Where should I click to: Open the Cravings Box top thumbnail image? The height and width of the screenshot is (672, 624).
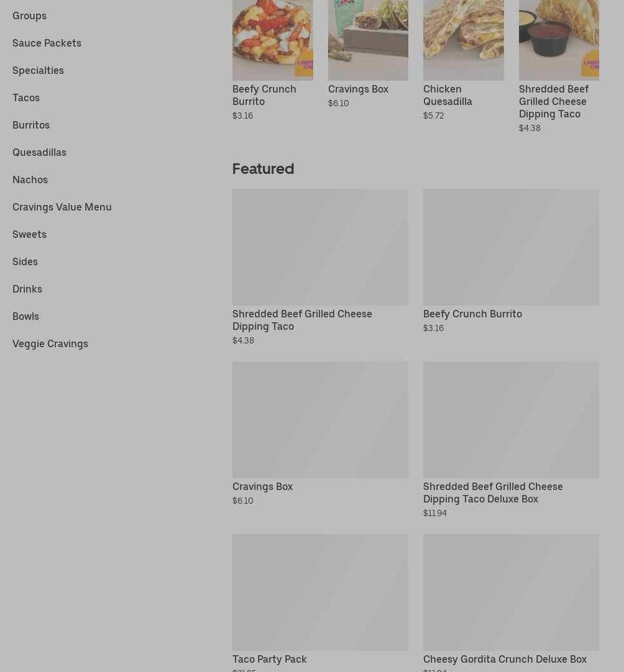coord(369,40)
